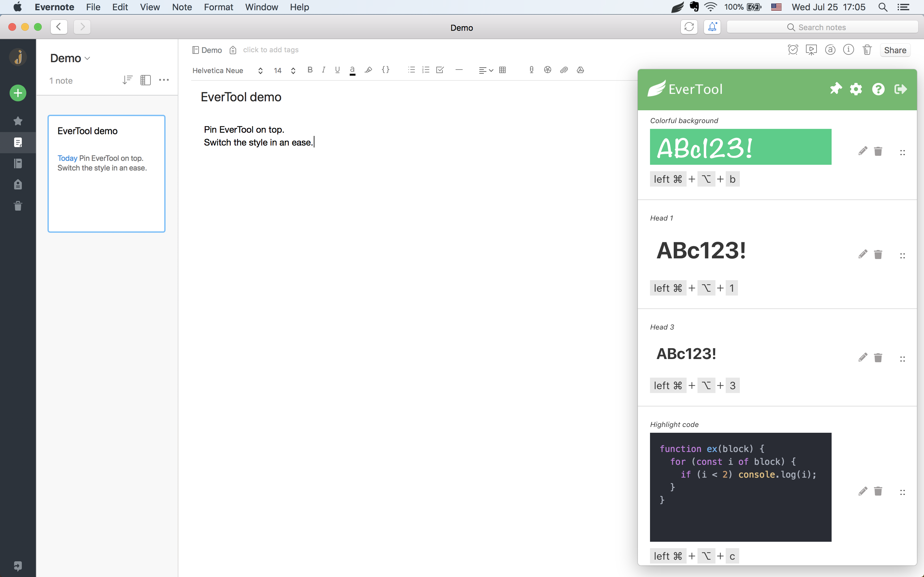Toggle bold formatting
The width and height of the screenshot is (924, 577).
click(310, 70)
